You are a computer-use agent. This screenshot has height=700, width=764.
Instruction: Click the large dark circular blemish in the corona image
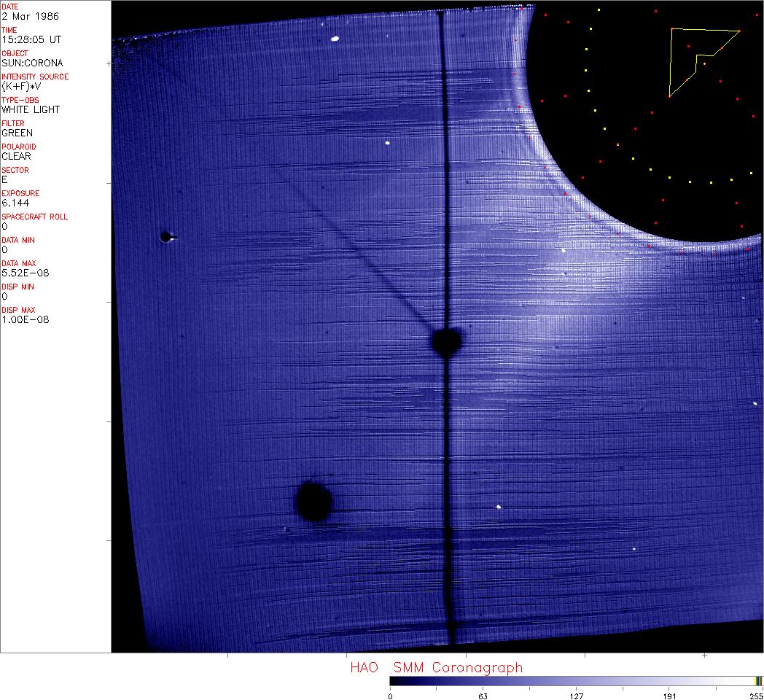pyautogui.click(x=314, y=501)
